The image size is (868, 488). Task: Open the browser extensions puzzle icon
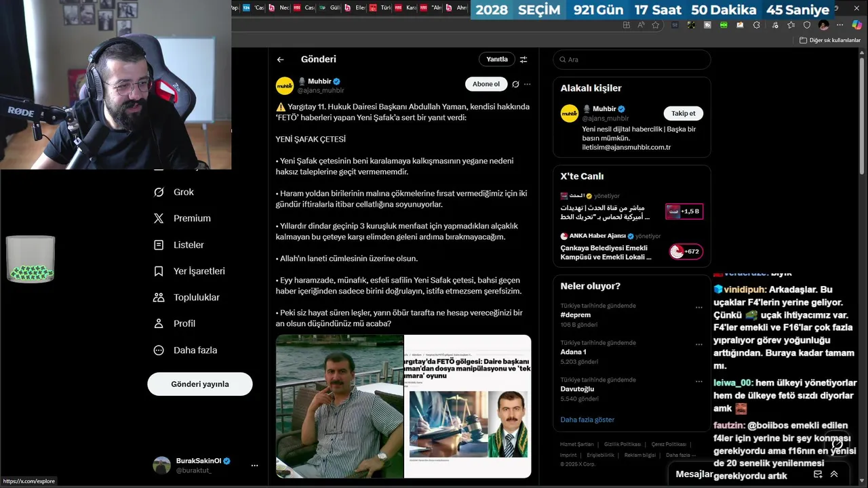point(756,25)
